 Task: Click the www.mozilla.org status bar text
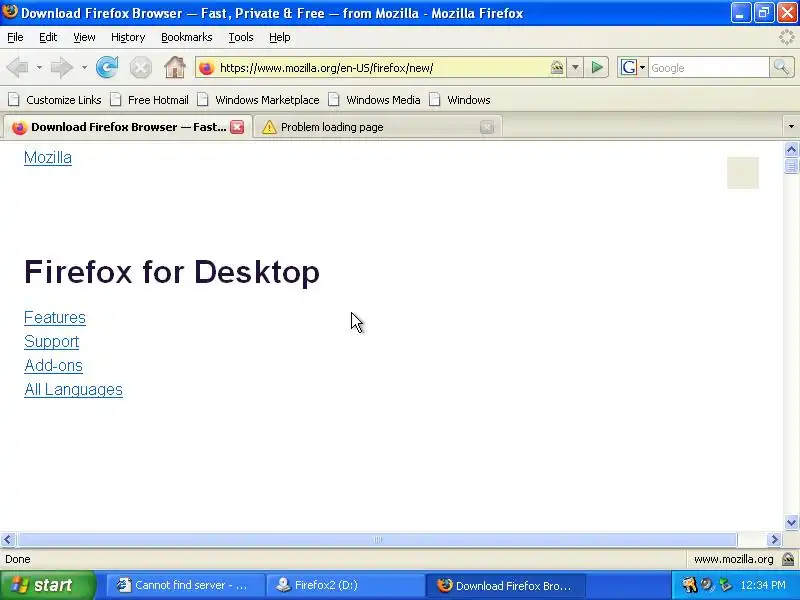(734, 559)
